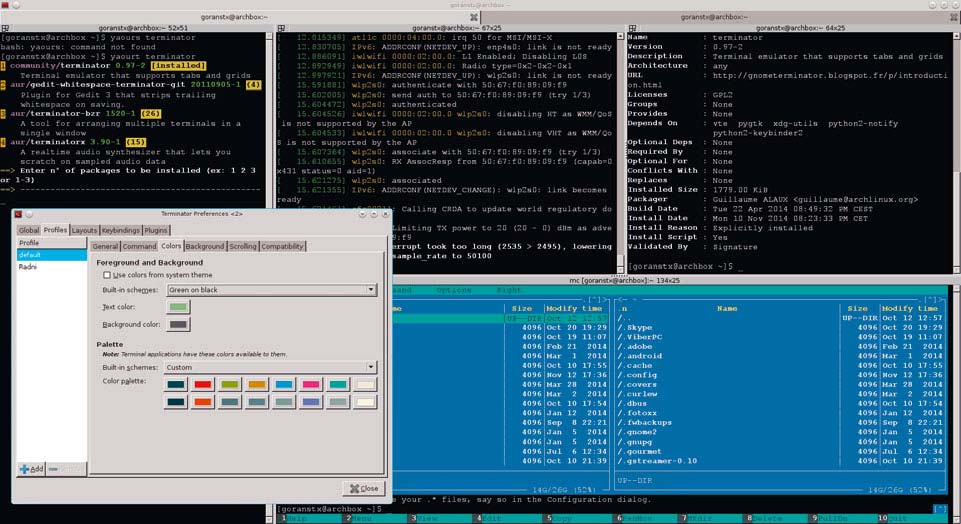Open the Plugins preferences tab

pyautogui.click(x=156, y=230)
